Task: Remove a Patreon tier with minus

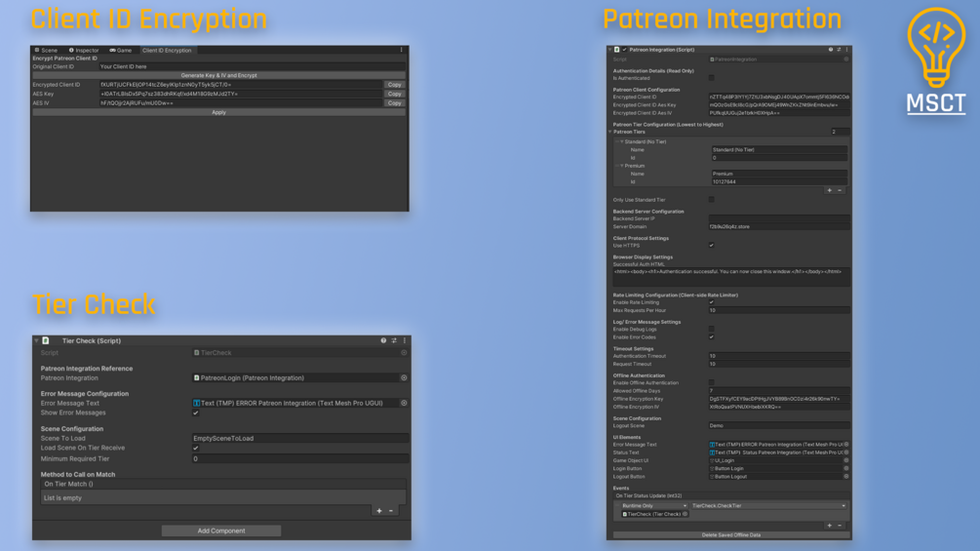Action: pos(840,190)
